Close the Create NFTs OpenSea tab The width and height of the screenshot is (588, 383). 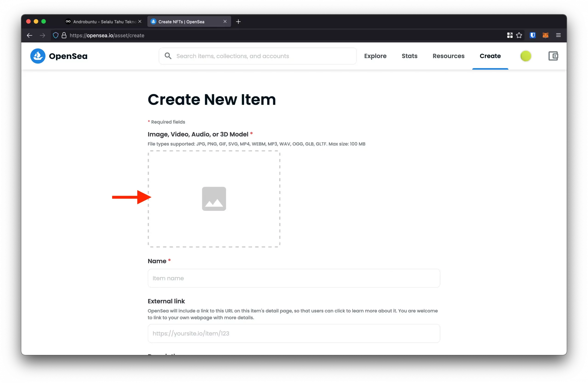point(225,22)
